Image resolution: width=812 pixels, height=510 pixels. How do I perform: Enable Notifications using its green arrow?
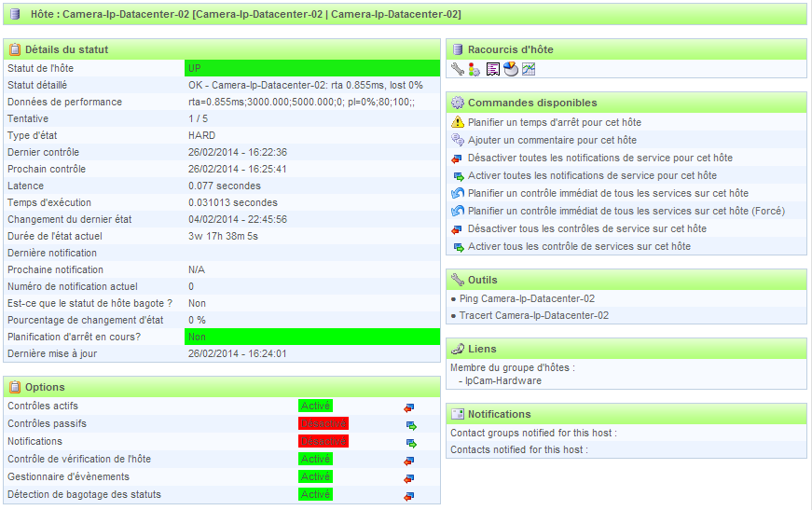[x=411, y=443]
